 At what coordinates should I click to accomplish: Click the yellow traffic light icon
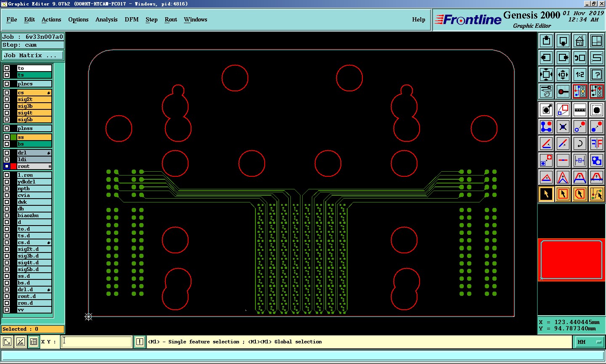coord(580,91)
